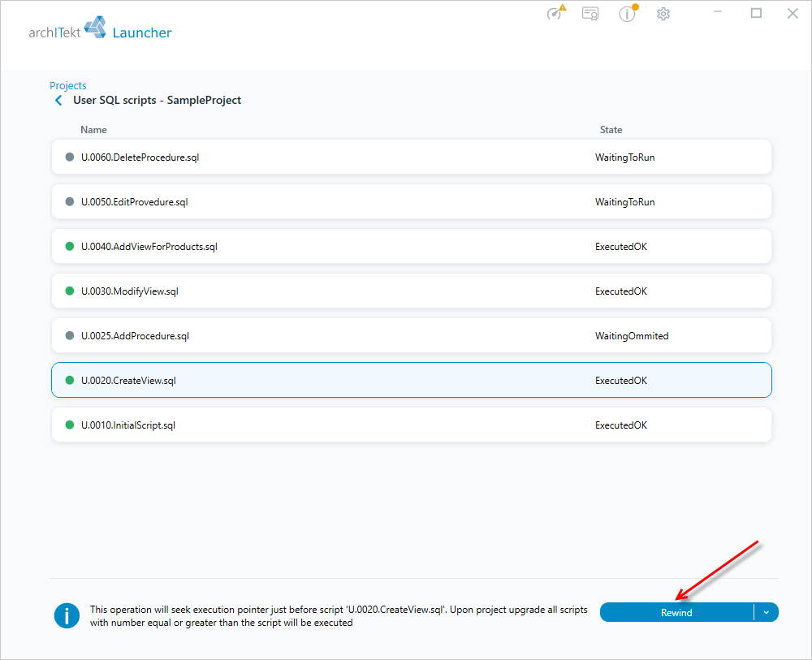The width and height of the screenshot is (812, 660).
Task: Click ExecutedOK state of U.0040.AddViewForProducts.sql
Action: [621, 247]
